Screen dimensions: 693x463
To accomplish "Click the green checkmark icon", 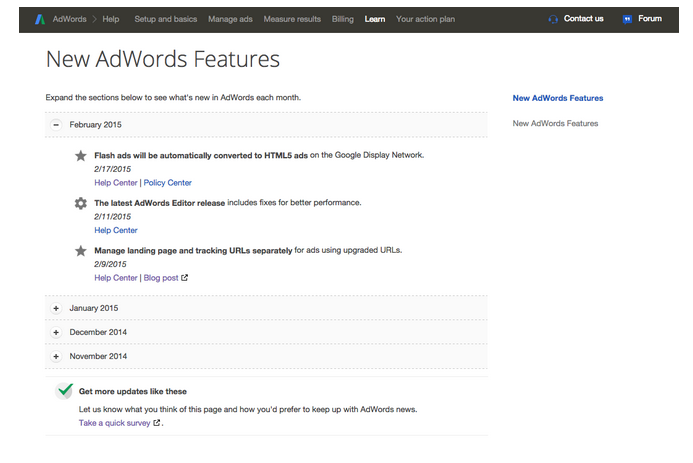I will (65, 391).
